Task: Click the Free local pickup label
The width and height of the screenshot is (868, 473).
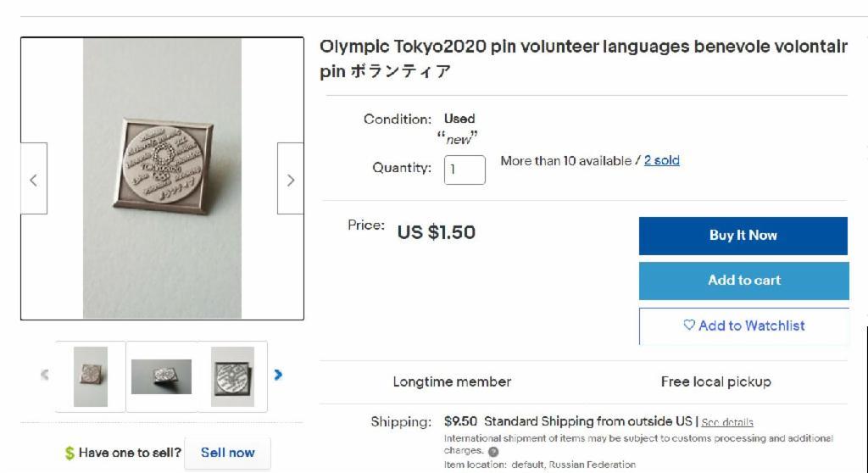Action: point(715,381)
